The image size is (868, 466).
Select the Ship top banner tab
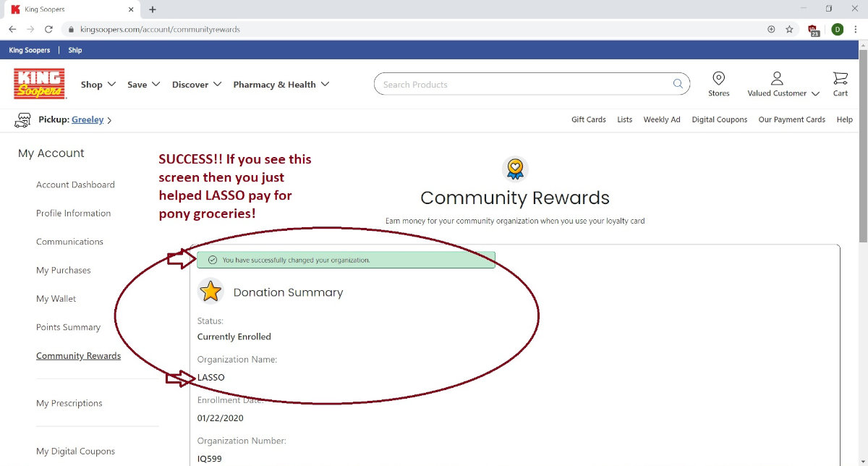coord(75,50)
